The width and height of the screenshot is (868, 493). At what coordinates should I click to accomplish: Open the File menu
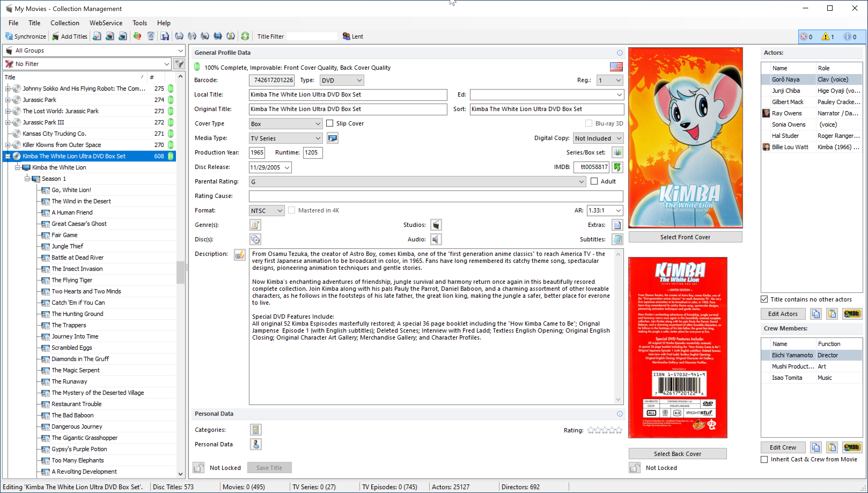[x=13, y=23]
